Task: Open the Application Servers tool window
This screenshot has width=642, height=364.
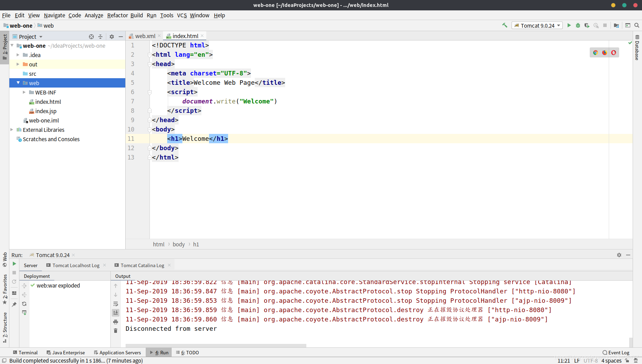Action: point(117,353)
